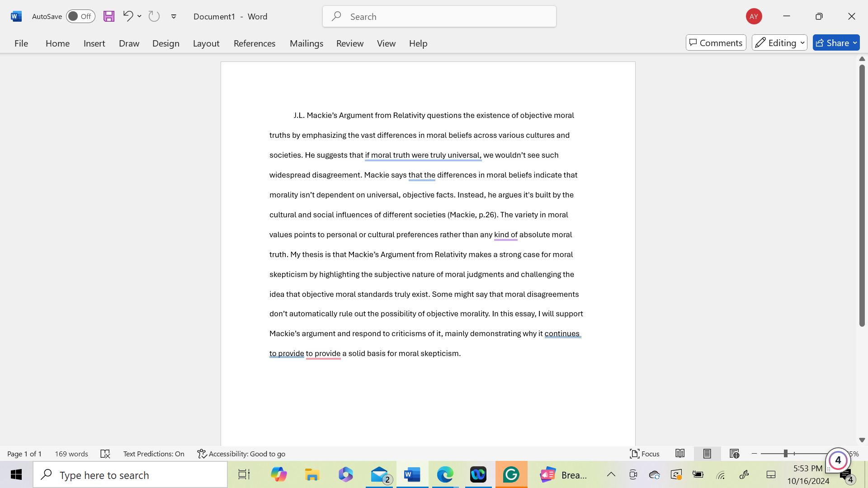The image size is (868, 488).
Task: Click the Grammarly badge showing 4
Action: tap(838, 460)
